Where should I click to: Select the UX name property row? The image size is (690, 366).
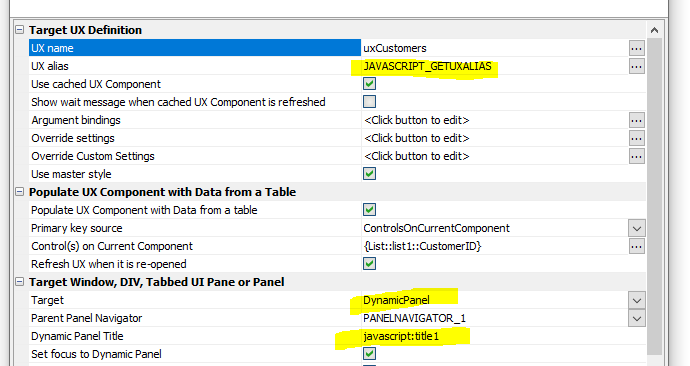tap(195, 48)
